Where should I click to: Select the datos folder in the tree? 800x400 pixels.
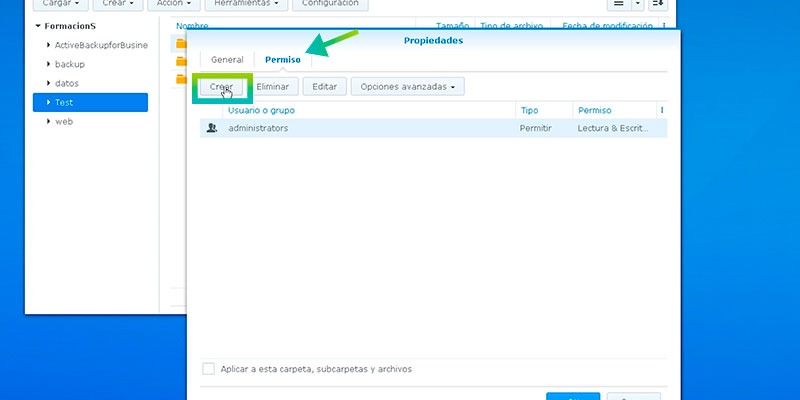point(67,83)
